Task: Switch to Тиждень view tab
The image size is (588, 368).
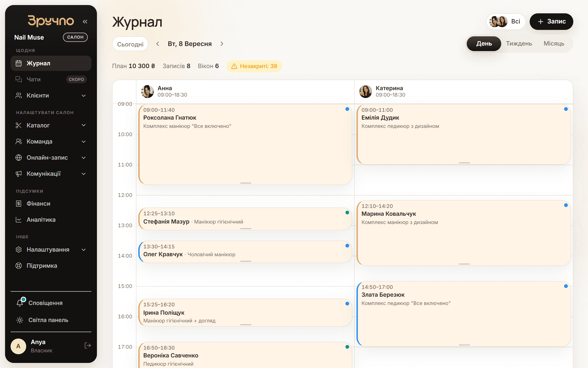Action: click(x=519, y=43)
